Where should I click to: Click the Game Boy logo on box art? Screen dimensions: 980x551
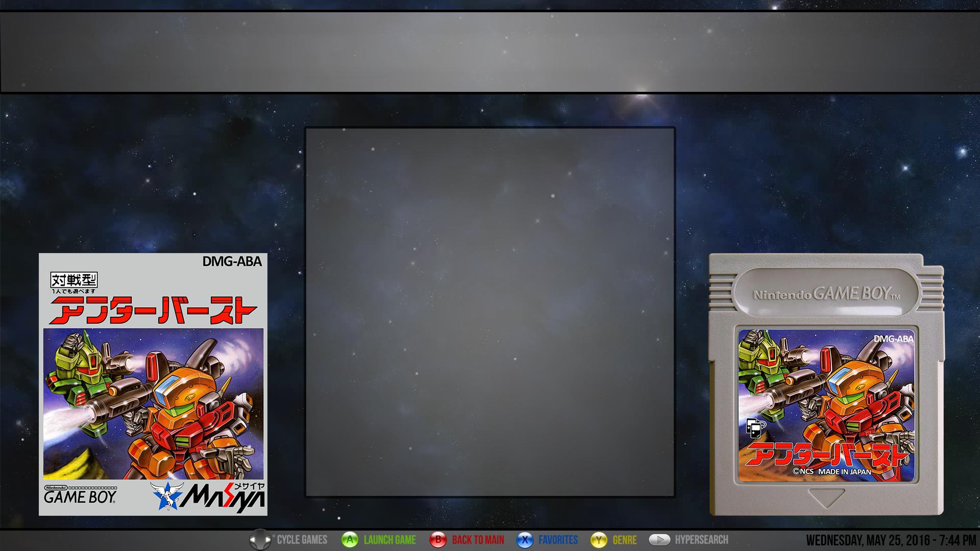click(81, 494)
